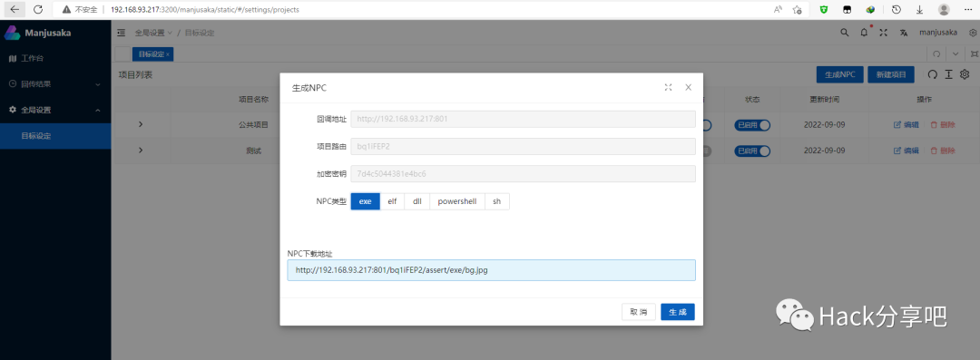Go back in the browser

(x=15, y=9)
